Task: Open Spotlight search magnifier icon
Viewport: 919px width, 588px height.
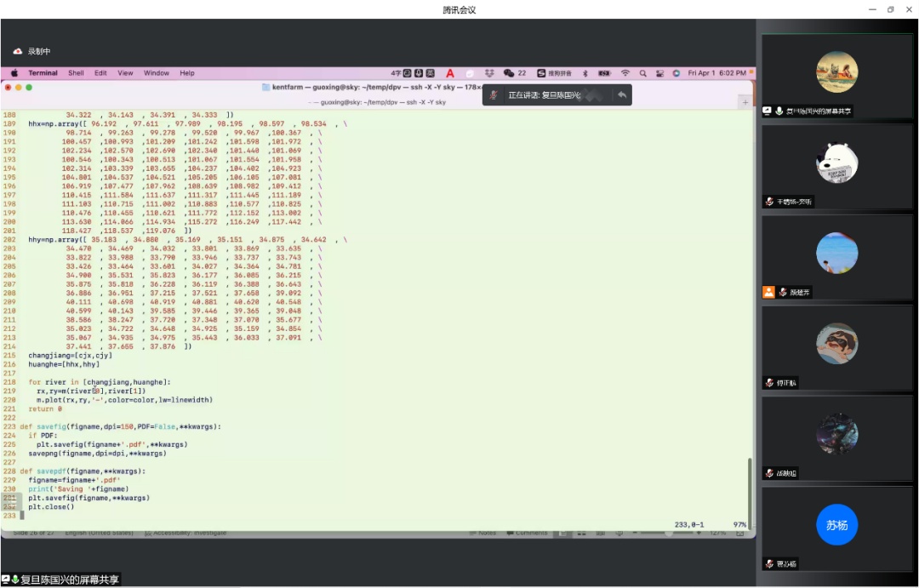Action: click(643, 73)
